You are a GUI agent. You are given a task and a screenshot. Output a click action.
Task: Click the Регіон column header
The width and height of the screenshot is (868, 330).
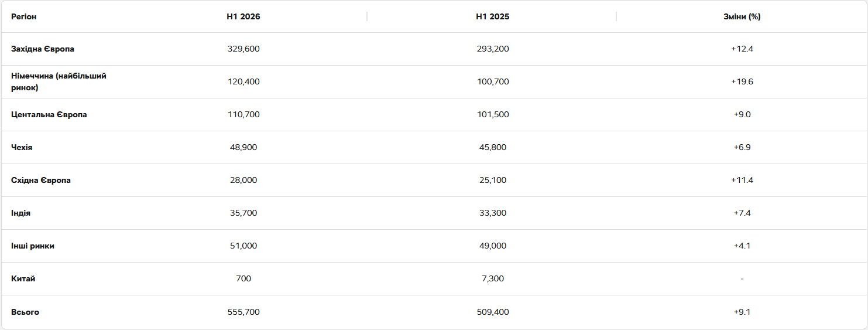[x=23, y=16]
